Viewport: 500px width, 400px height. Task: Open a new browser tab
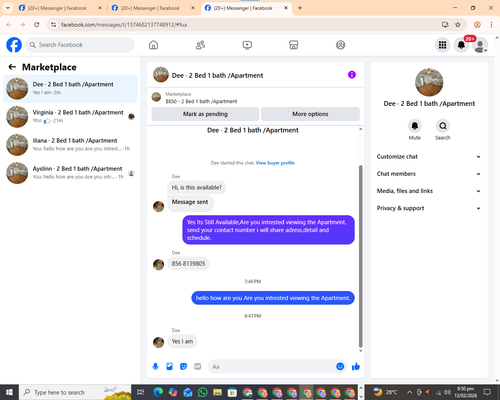[300, 8]
